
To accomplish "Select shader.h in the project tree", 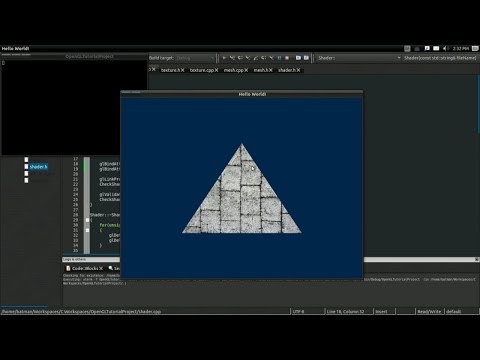I will [x=38, y=167].
